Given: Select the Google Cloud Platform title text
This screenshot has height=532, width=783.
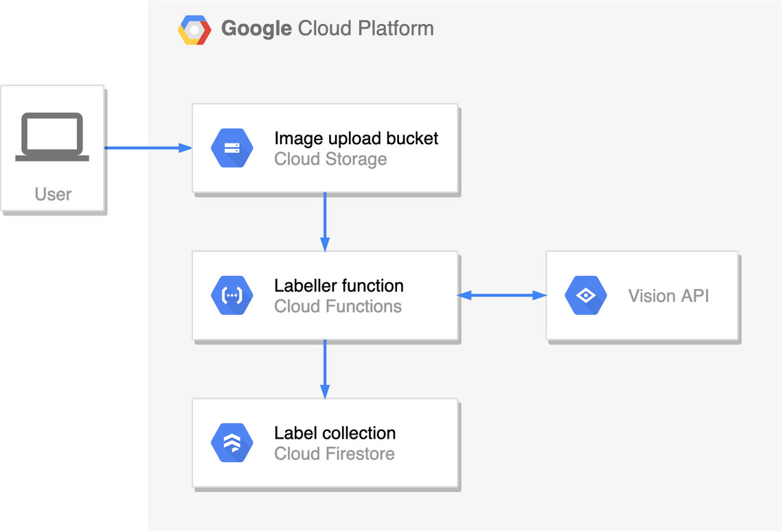Looking at the screenshot, I should click(x=327, y=29).
